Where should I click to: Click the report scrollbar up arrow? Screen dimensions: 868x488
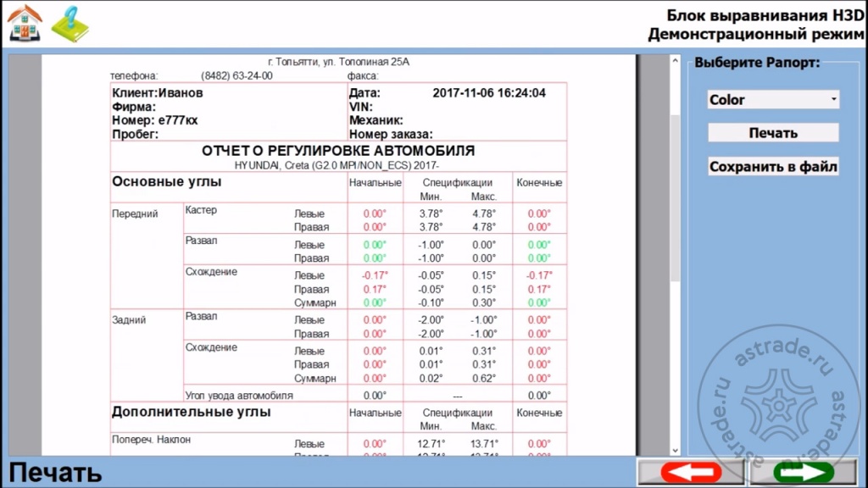click(675, 60)
